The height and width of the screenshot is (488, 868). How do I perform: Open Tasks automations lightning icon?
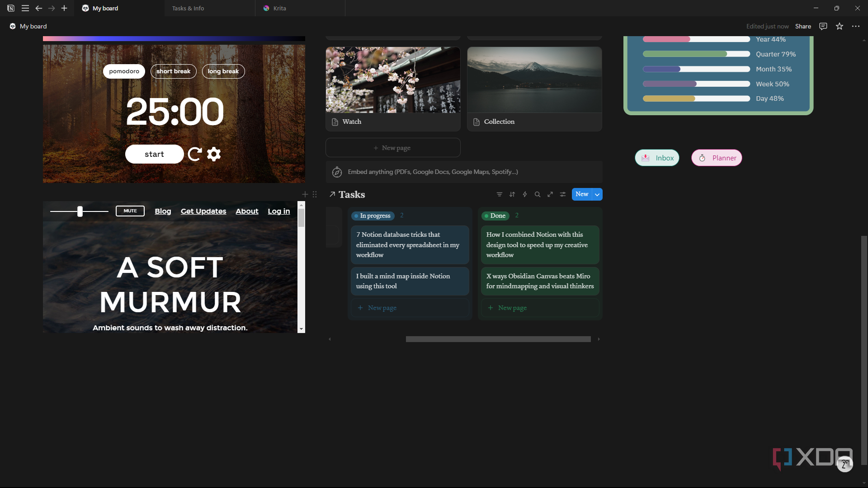525,194
